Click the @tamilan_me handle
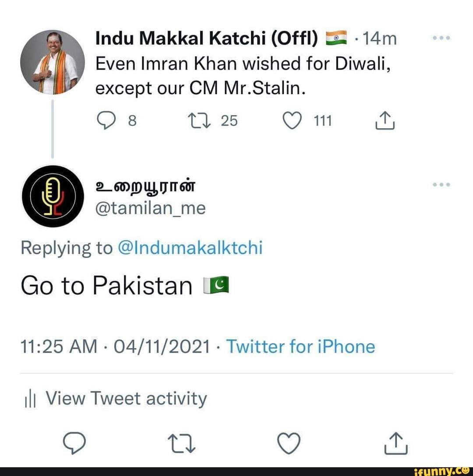 (148, 208)
